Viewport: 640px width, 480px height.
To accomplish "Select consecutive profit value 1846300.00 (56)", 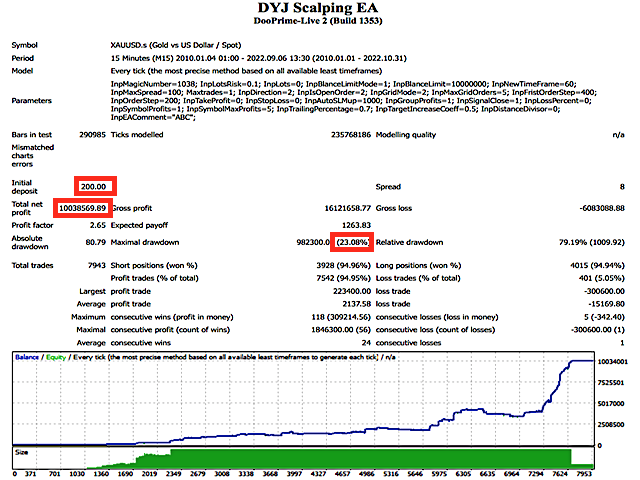I will click(x=341, y=330).
